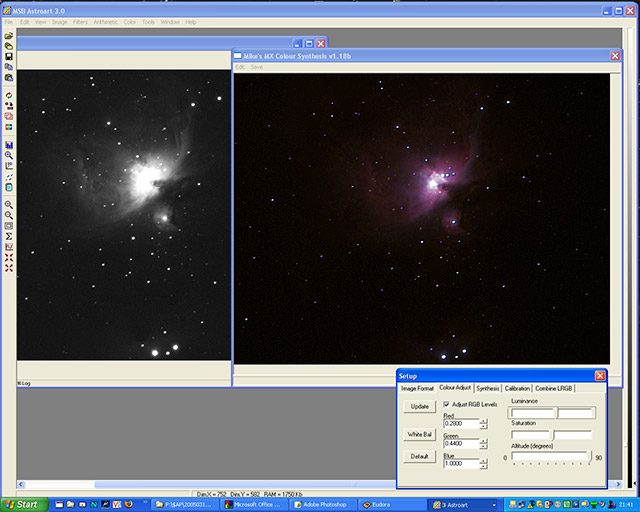640x512 pixels.
Task: Open the Filters menu
Action: [x=80, y=21]
